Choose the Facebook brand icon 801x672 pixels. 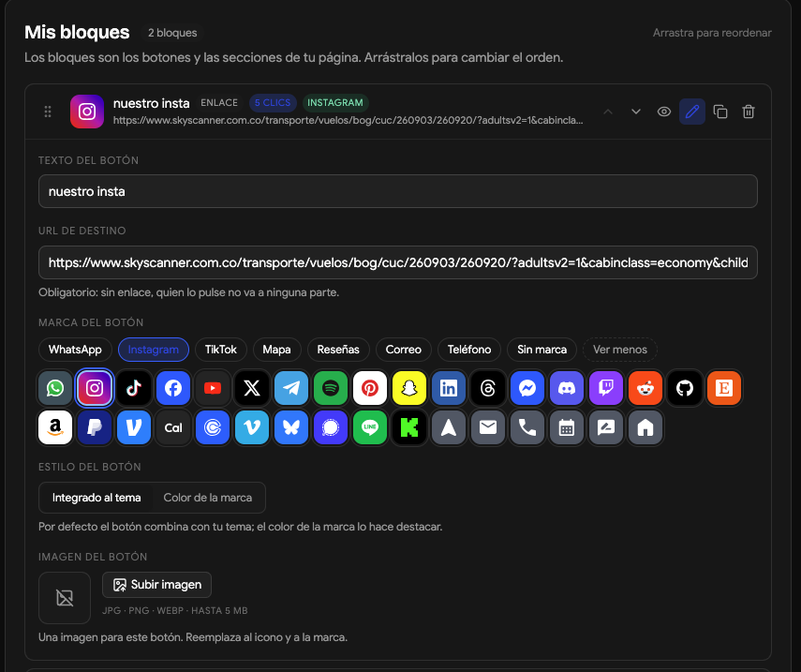click(173, 388)
